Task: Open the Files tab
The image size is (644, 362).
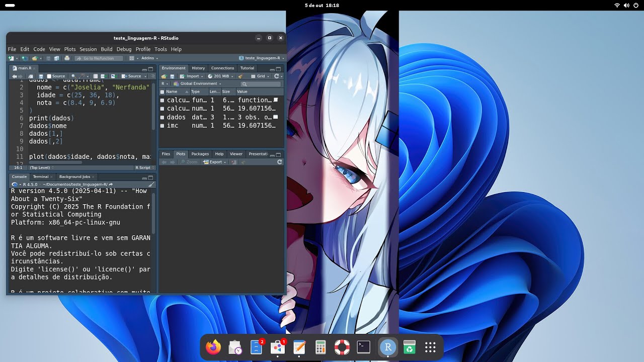Action: tap(166, 154)
